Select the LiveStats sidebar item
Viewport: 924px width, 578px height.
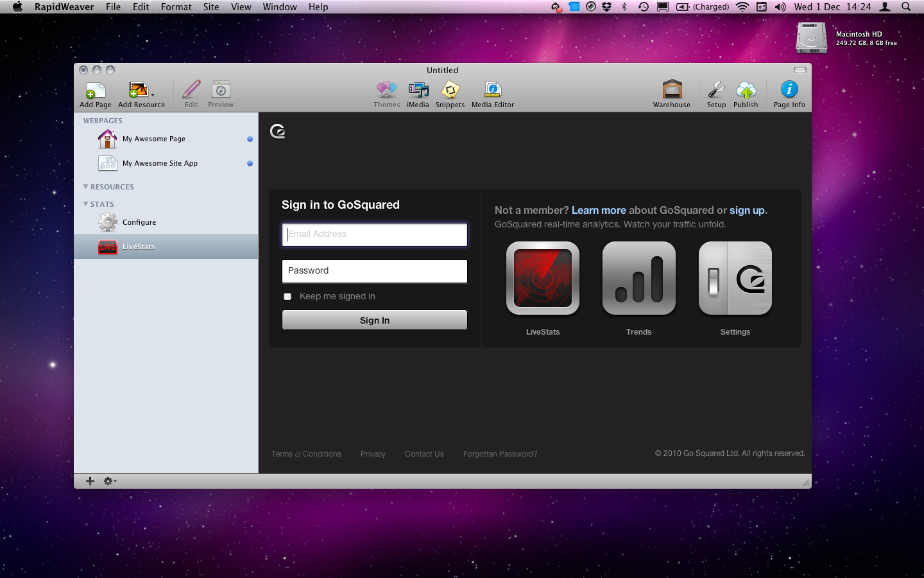click(x=166, y=247)
